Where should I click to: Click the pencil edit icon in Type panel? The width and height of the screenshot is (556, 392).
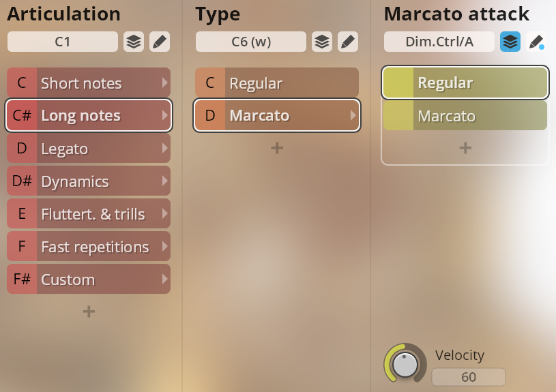coord(348,42)
